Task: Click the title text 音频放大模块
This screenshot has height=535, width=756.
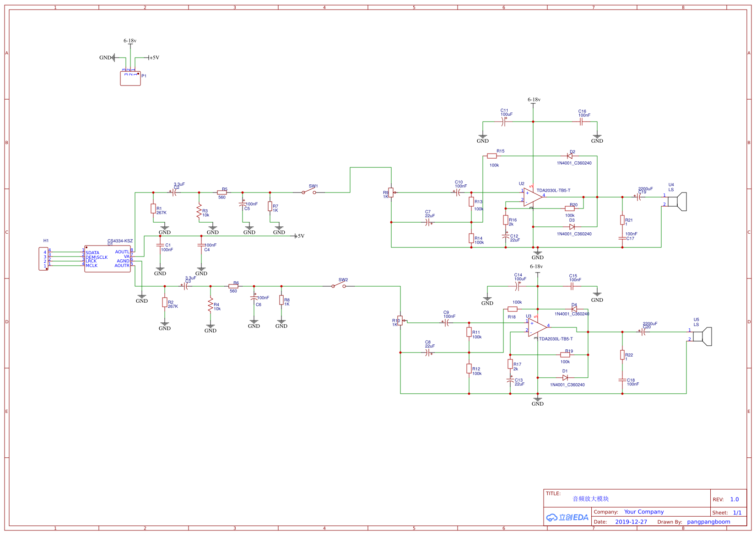Action: [591, 499]
